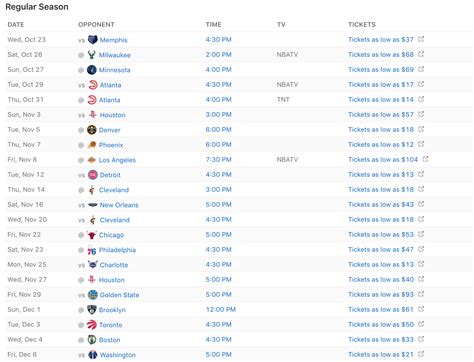Click external link icon beside $37 tickets
The image size is (474, 362).
pos(421,39)
